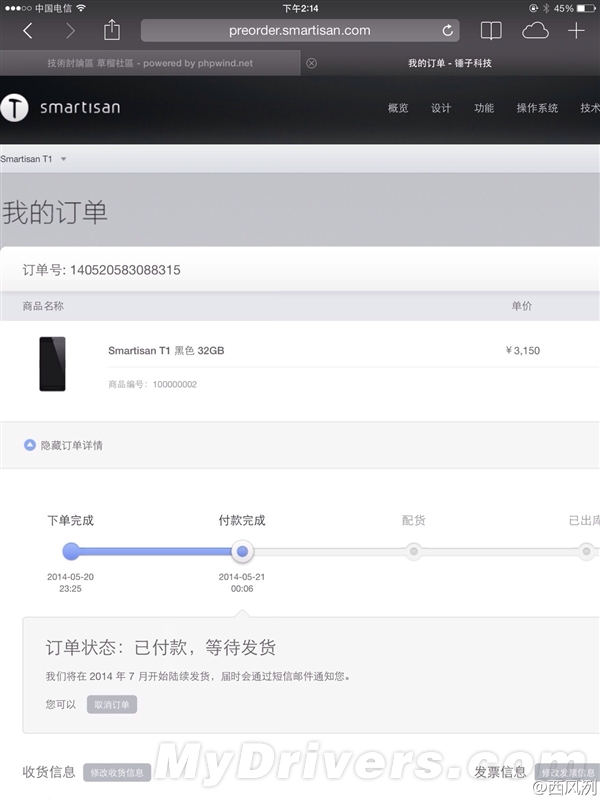Click the Smartisan T logo icon

(x=14, y=108)
